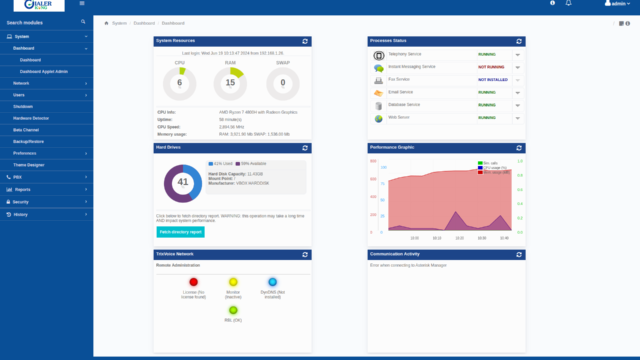
Task: Click the NOT RUNNING status text
Action: click(x=491, y=67)
